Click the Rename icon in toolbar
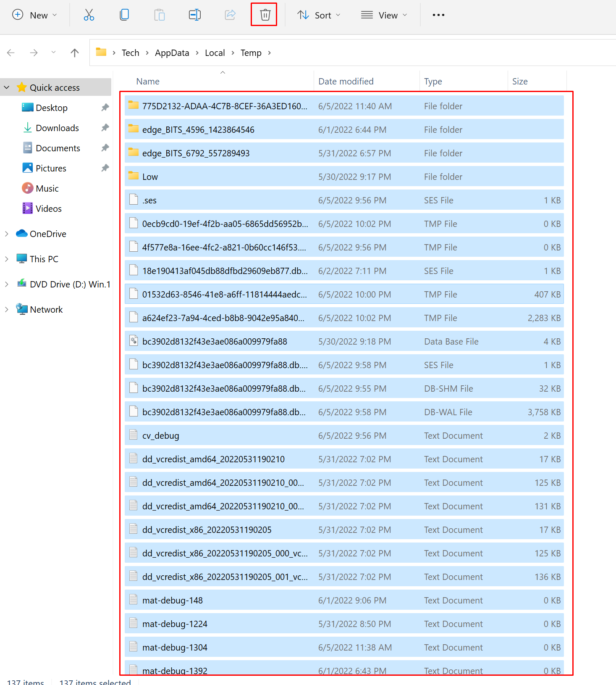 [195, 15]
